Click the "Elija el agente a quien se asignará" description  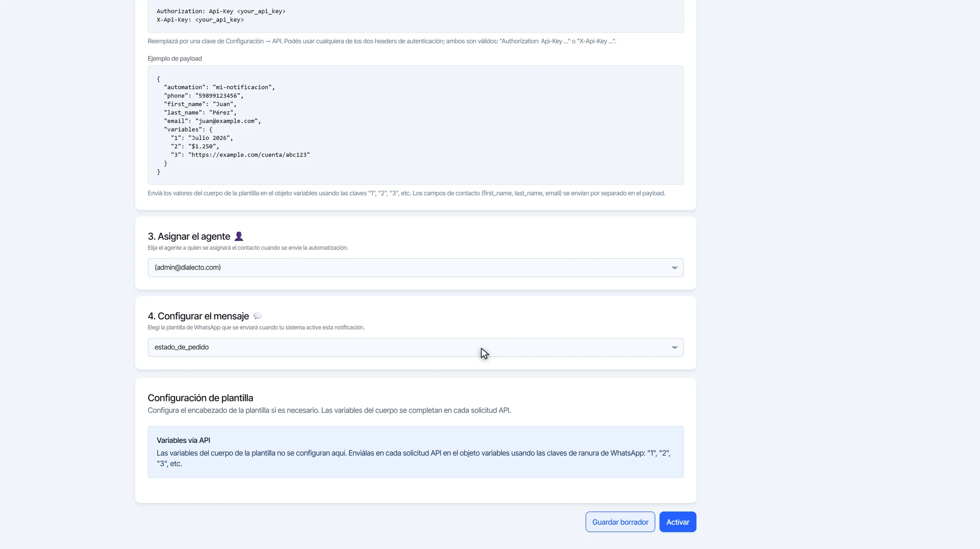point(248,248)
